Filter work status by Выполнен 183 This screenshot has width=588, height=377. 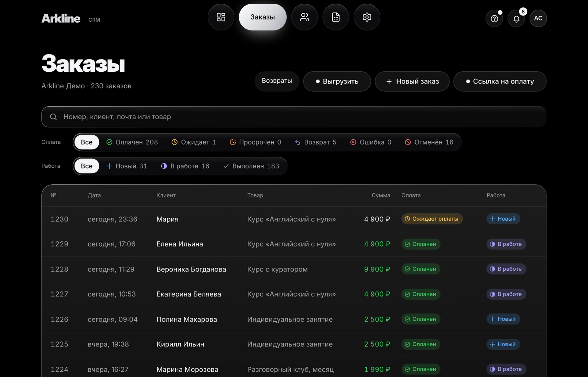tap(251, 166)
